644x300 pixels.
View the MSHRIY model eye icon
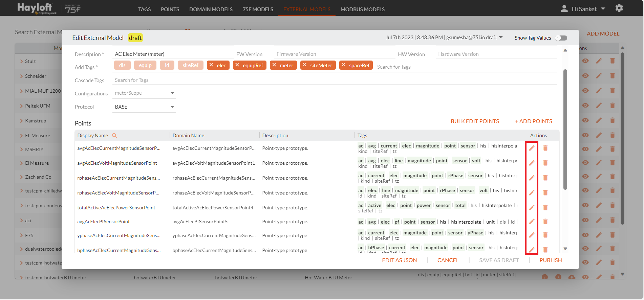click(x=585, y=149)
